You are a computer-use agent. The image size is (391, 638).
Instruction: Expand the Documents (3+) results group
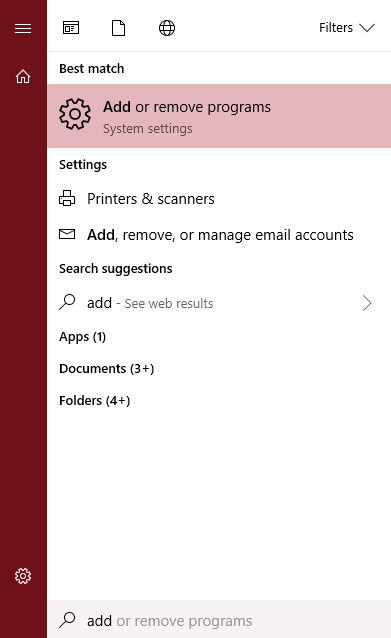107,369
